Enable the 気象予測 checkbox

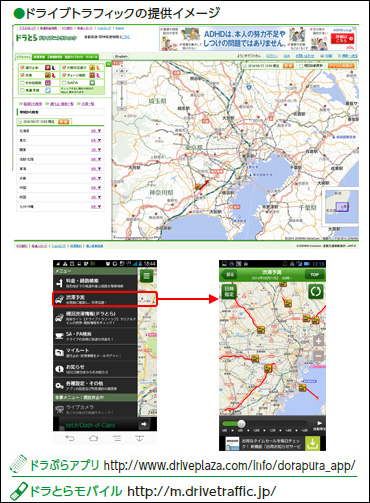pos(22,90)
